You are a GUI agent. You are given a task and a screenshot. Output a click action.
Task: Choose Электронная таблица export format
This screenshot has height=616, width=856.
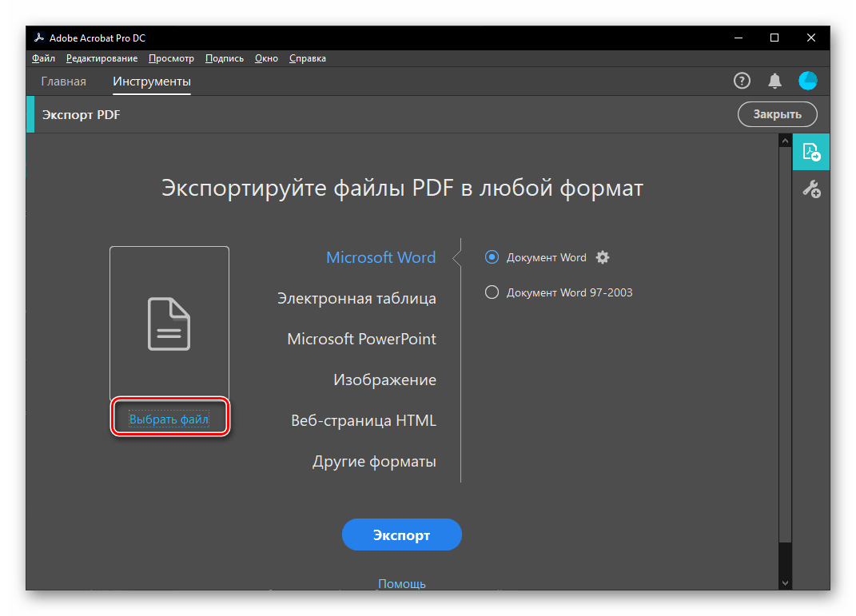(356, 298)
